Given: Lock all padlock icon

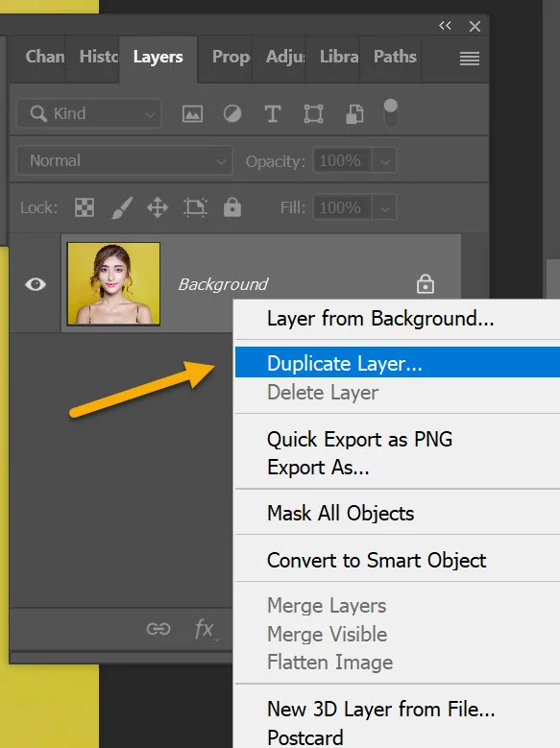Looking at the screenshot, I should click(x=232, y=207).
